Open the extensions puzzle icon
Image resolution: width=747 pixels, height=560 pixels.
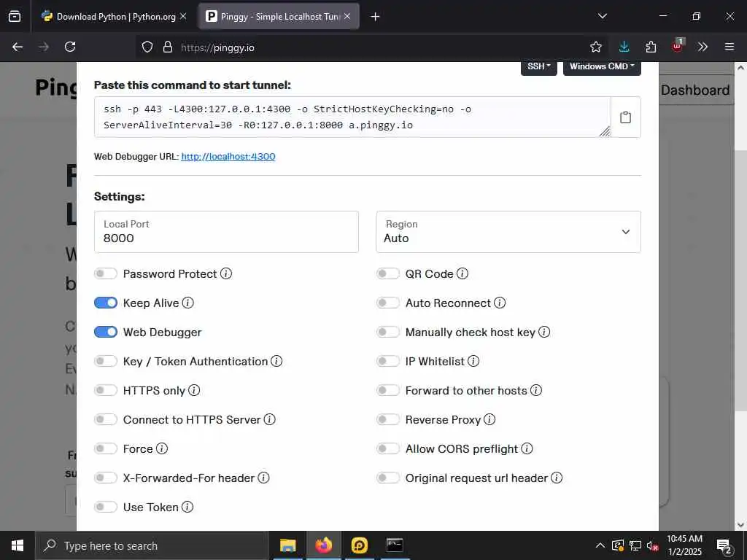click(651, 47)
